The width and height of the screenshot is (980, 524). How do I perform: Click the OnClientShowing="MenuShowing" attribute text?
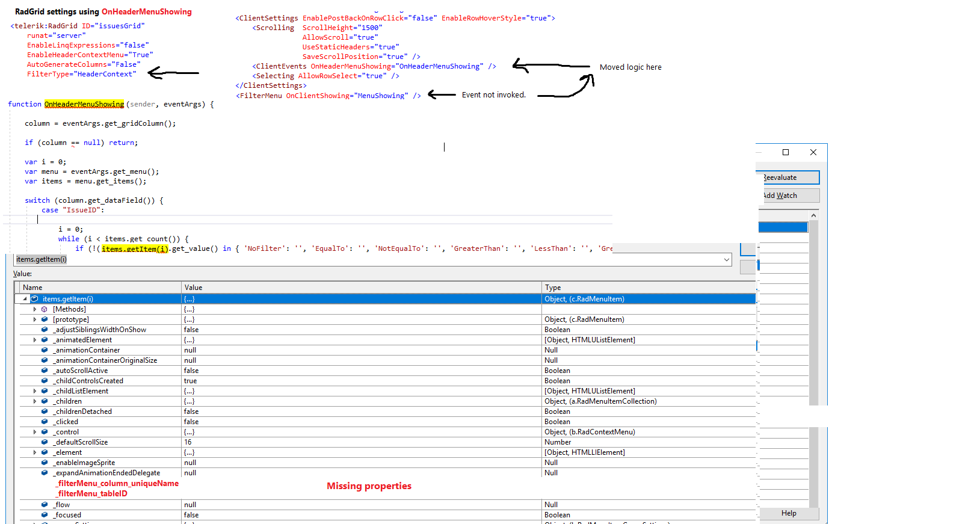pos(347,96)
